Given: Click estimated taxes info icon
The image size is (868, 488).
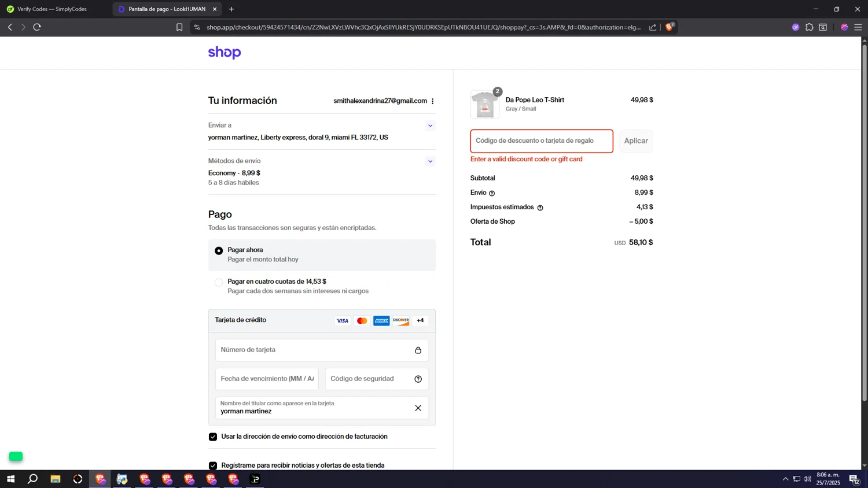Looking at the screenshot, I should coord(540,208).
